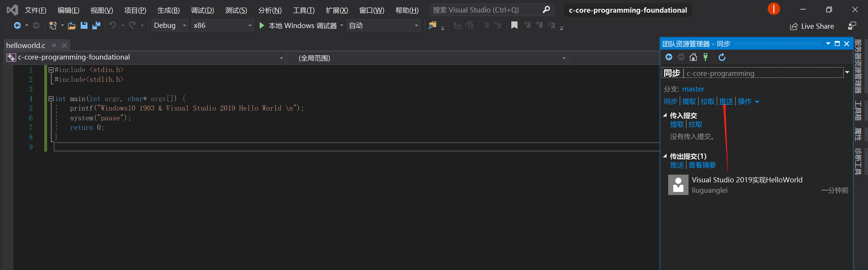
Task: Open Manage Connections plug icon
Action: [705, 57]
